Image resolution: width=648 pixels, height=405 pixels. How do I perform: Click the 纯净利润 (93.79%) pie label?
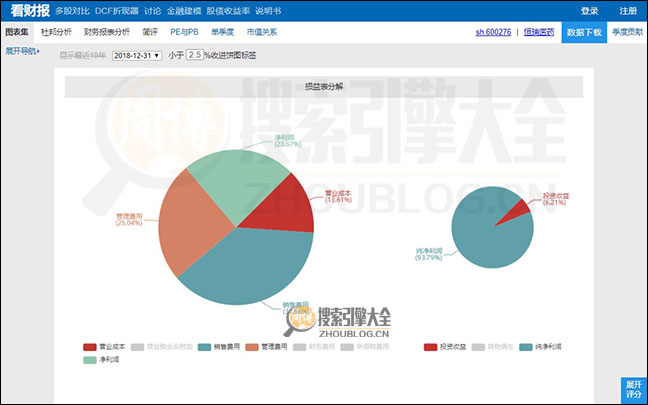click(429, 254)
